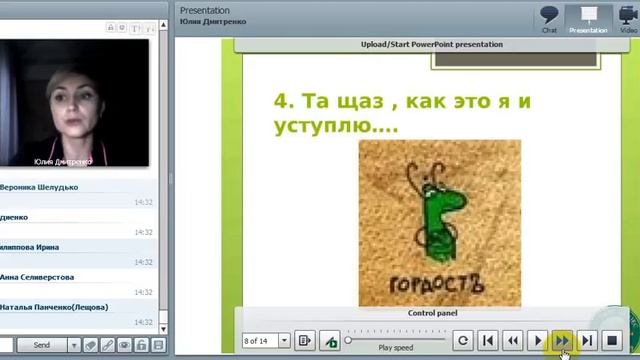The width and height of the screenshot is (640, 360).
Task: Select chat entry ending in 'диенко'
Action: 78,224
